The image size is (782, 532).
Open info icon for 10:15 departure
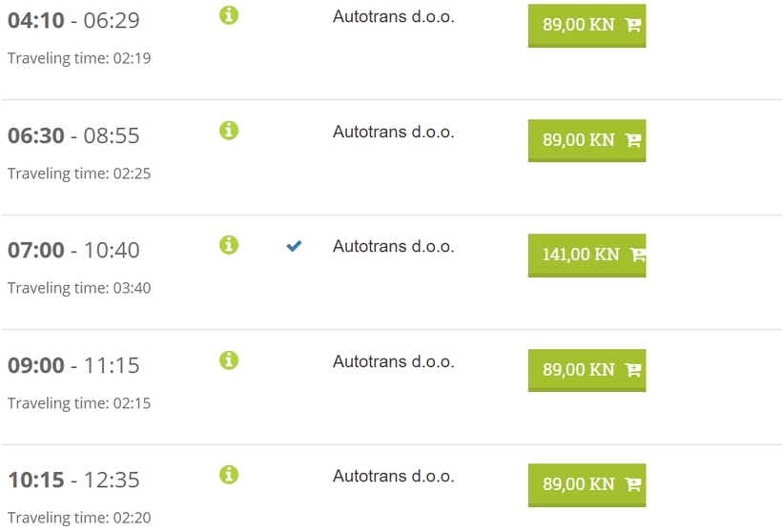[229, 475]
